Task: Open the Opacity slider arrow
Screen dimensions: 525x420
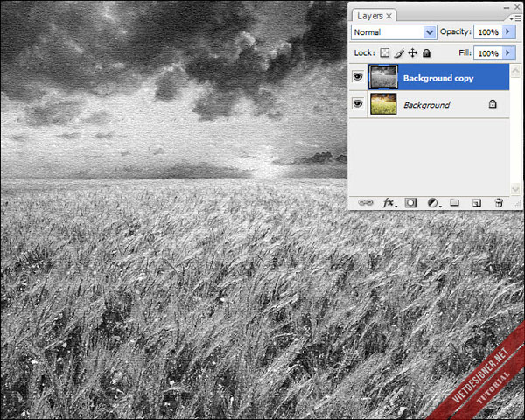Action: click(x=508, y=31)
